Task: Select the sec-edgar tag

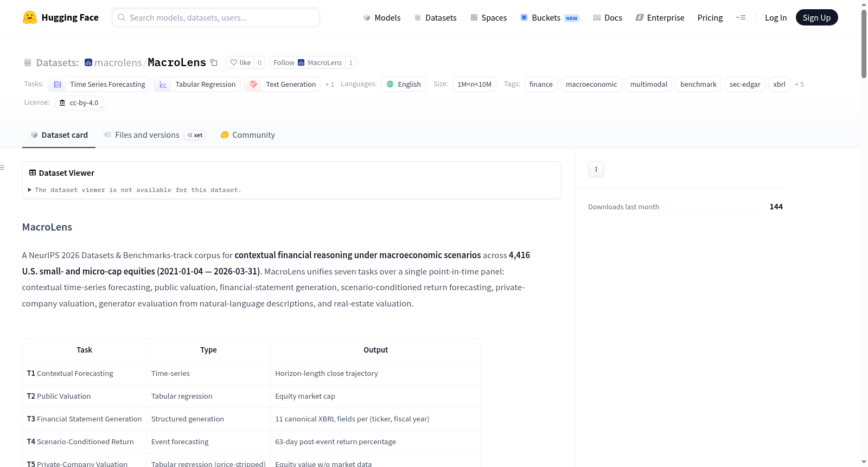Action: pyautogui.click(x=745, y=84)
